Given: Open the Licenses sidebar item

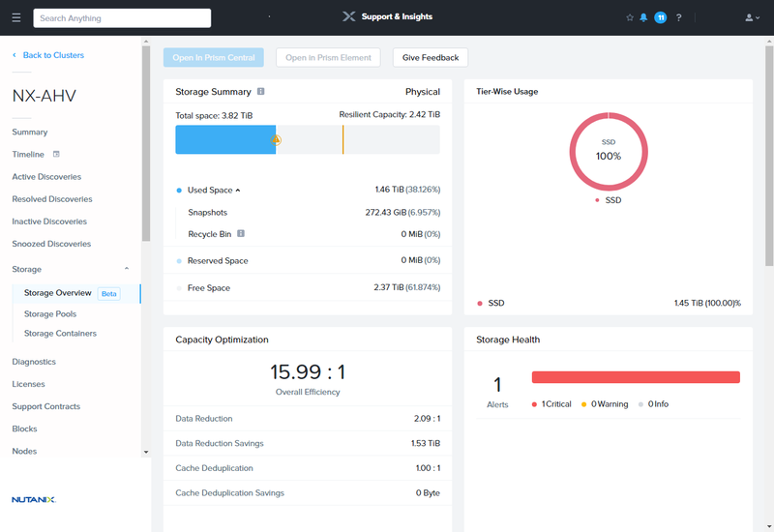Looking at the screenshot, I should click(28, 384).
